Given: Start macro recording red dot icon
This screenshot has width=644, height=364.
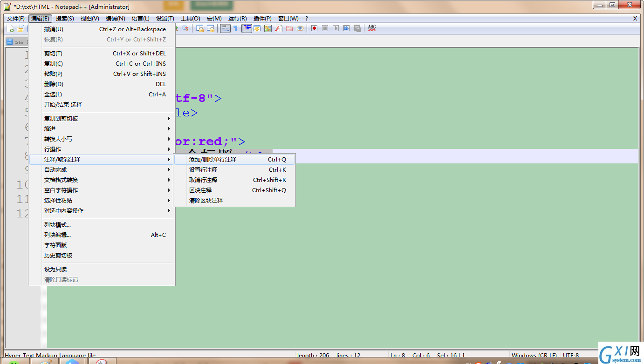Looking at the screenshot, I should 315,28.
